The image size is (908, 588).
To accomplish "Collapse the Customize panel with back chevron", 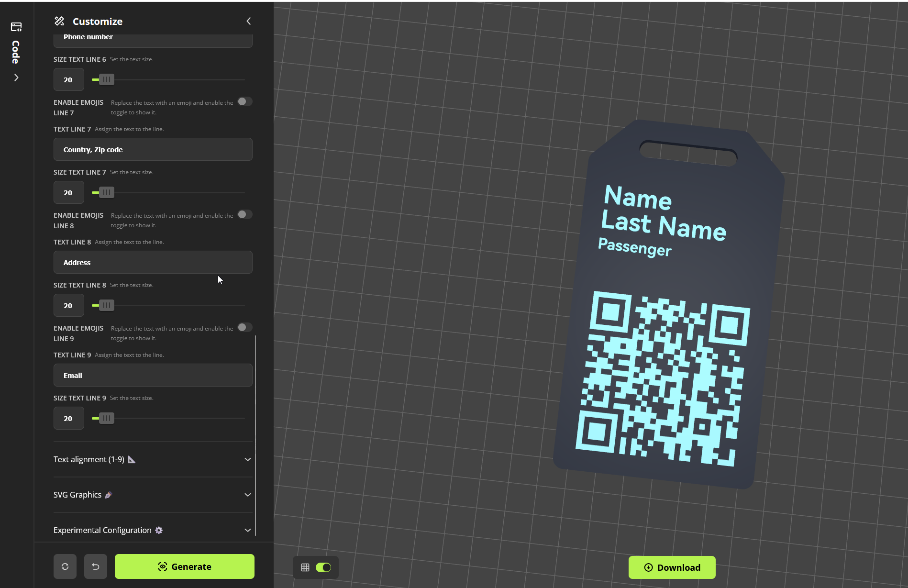I will coord(248,21).
